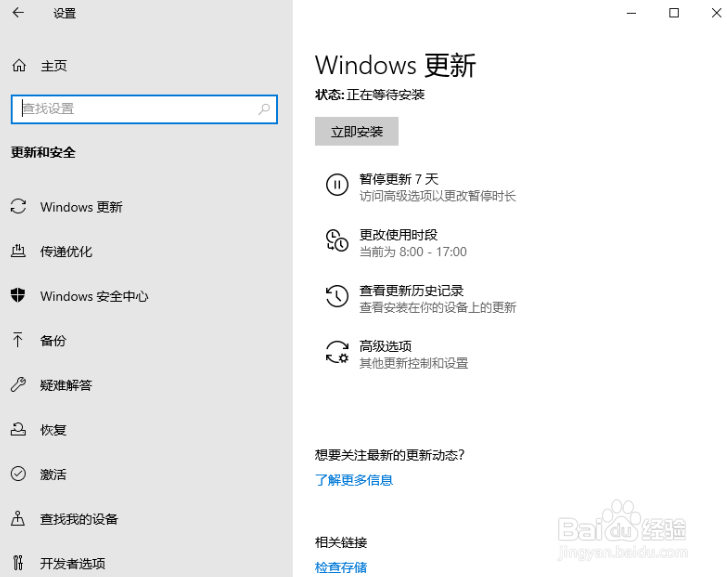Follow the 了解更多信息 link
727x577 pixels.
tap(354, 480)
